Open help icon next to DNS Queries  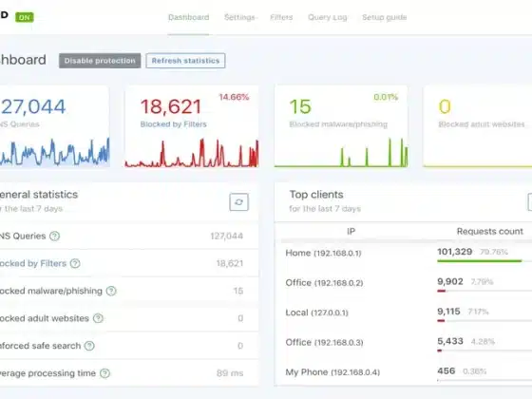pos(55,236)
